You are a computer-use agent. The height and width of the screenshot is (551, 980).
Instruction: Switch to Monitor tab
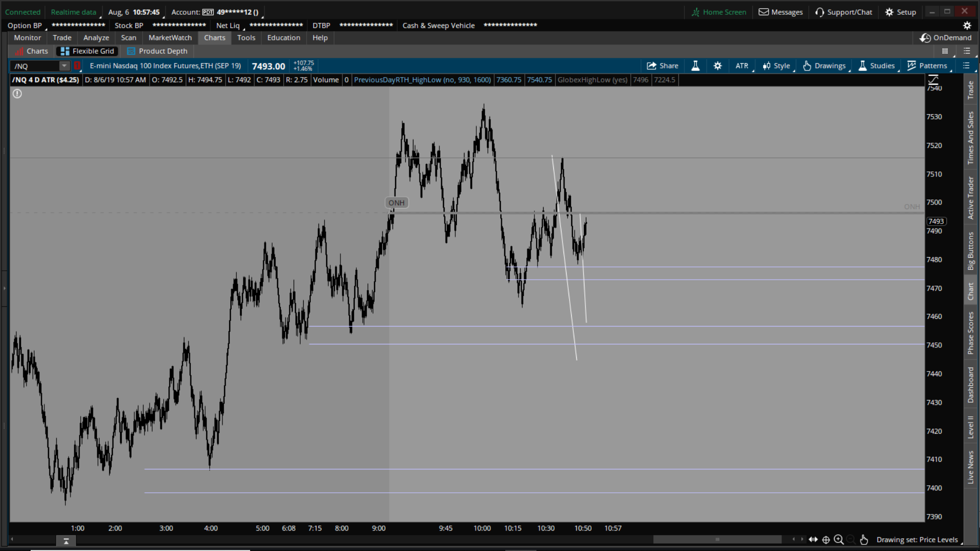(x=28, y=38)
